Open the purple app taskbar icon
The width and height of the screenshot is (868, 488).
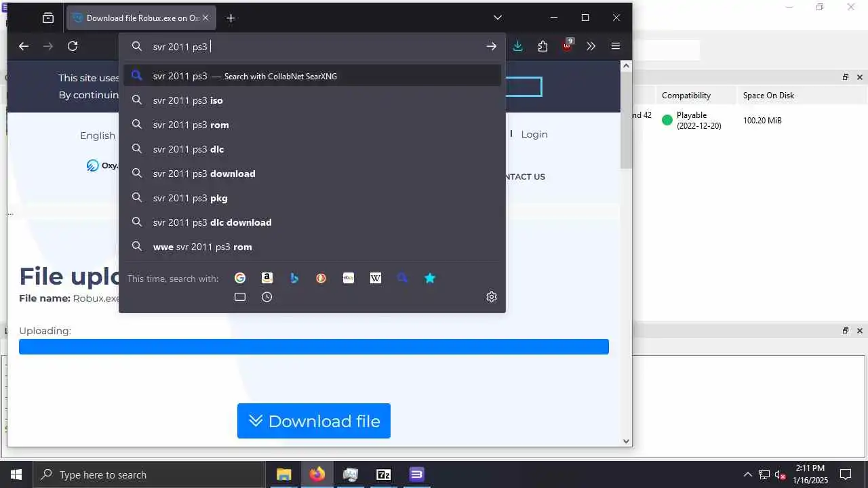(416, 474)
